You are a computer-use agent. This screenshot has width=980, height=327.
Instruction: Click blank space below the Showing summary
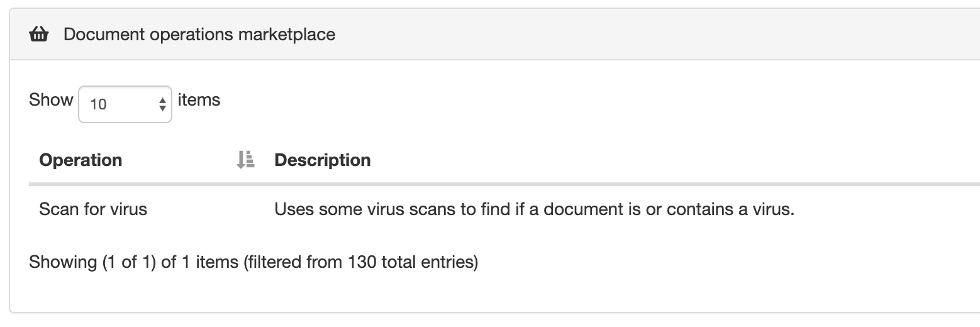tap(252, 292)
